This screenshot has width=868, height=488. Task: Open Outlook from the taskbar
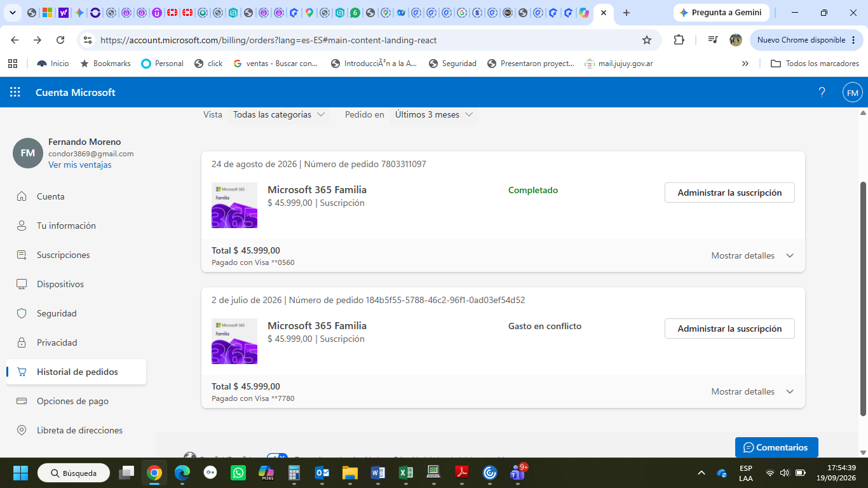coord(322,473)
